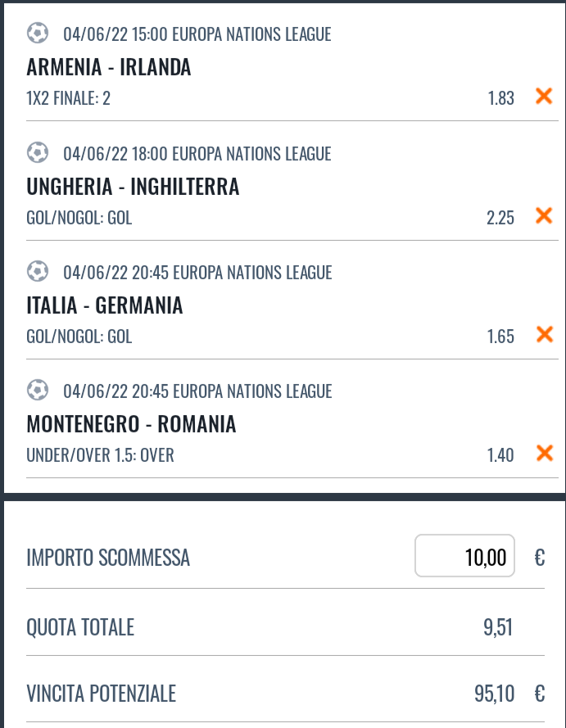Focus the Importo Scommessa amount field
Viewport: 566px width, 728px height.
(464, 557)
